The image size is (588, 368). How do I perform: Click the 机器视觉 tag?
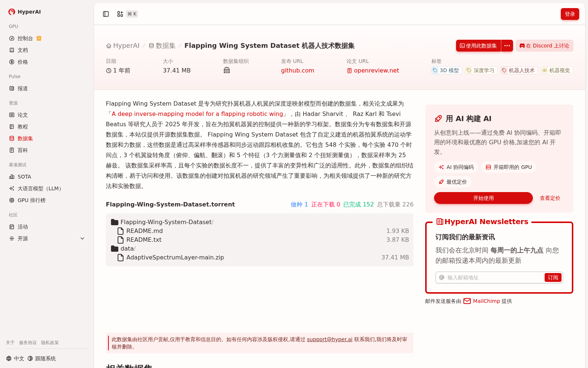pos(557,70)
